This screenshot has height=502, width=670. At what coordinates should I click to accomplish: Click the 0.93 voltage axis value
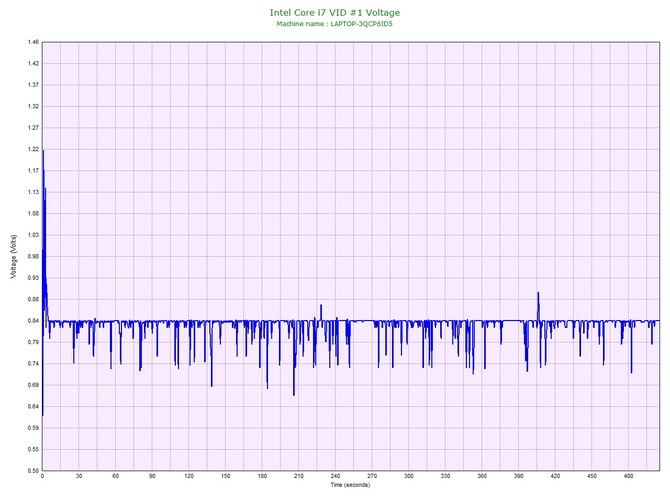pos(33,278)
